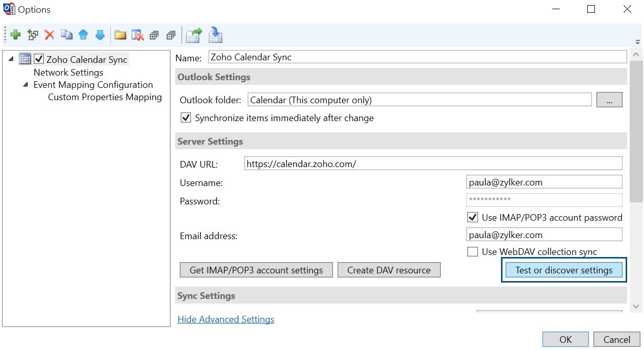Move profile up with blue up arrow
This screenshot has width=644, height=350.
[83, 35]
